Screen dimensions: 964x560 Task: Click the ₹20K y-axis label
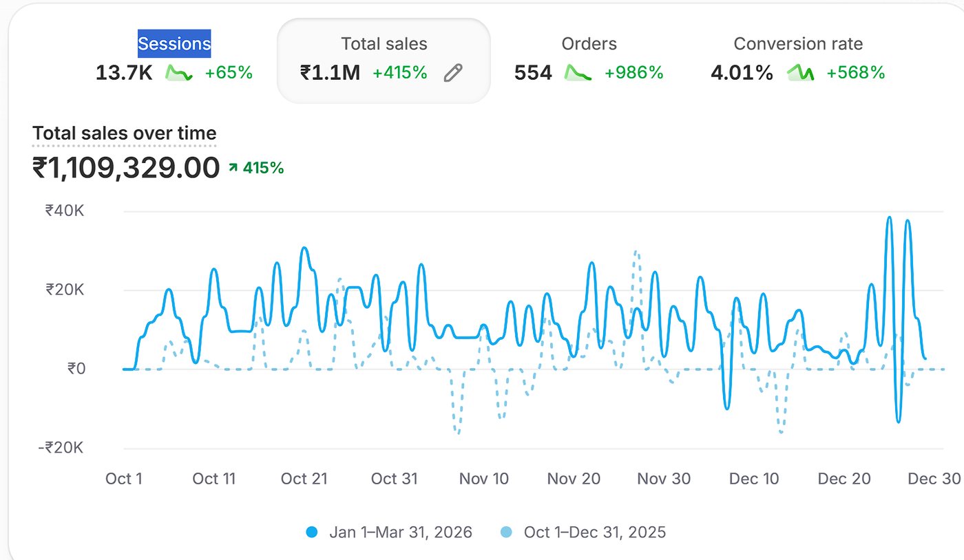[x=65, y=290]
